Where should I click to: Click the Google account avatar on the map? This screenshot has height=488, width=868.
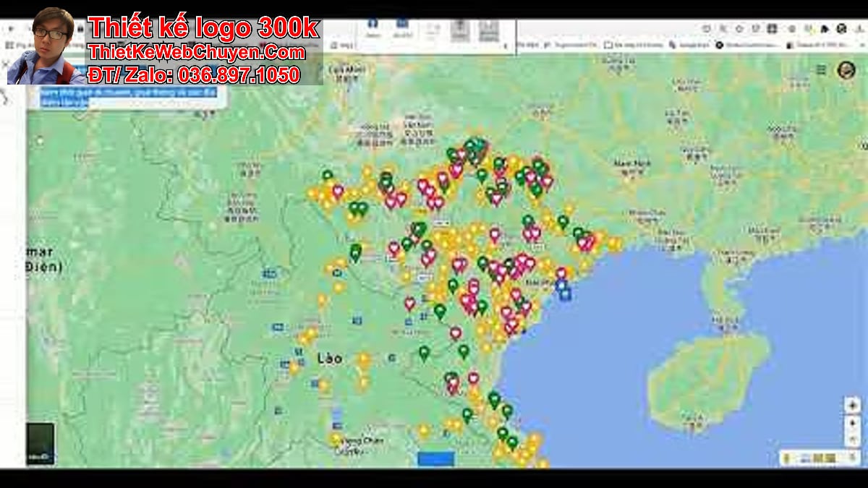tap(846, 70)
